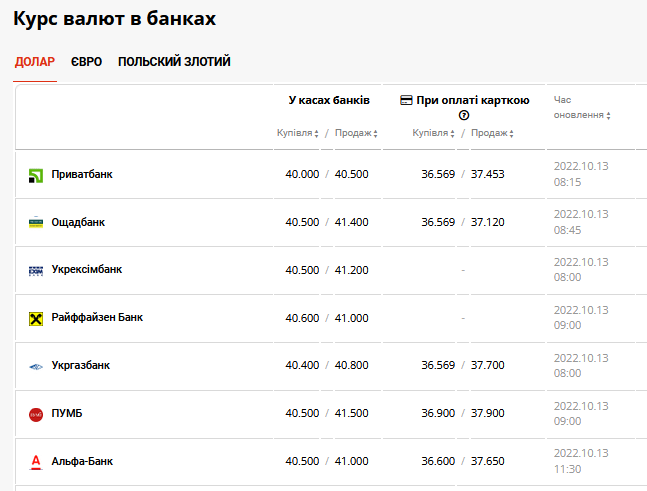This screenshot has height=491, width=647.
Task: Select the ДОЛАР tab
Action: click(x=35, y=62)
